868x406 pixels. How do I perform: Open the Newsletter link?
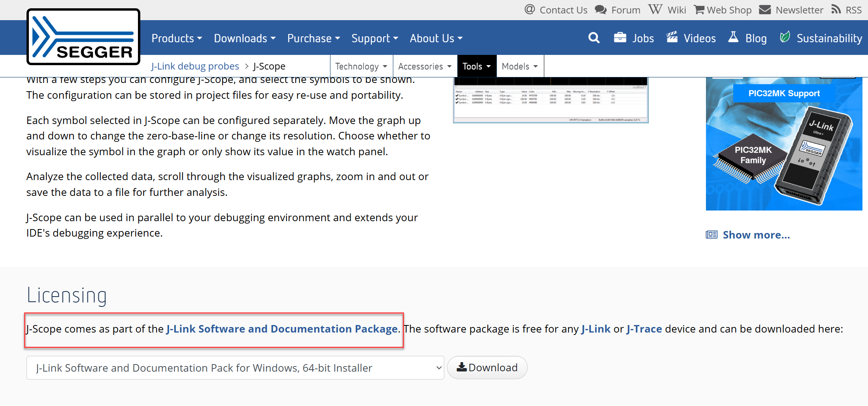(x=799, y=10)
